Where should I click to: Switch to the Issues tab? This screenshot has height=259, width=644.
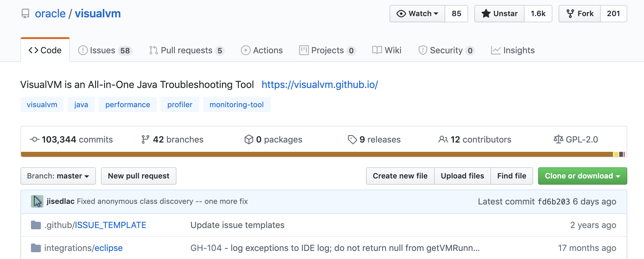pos(105,50)
